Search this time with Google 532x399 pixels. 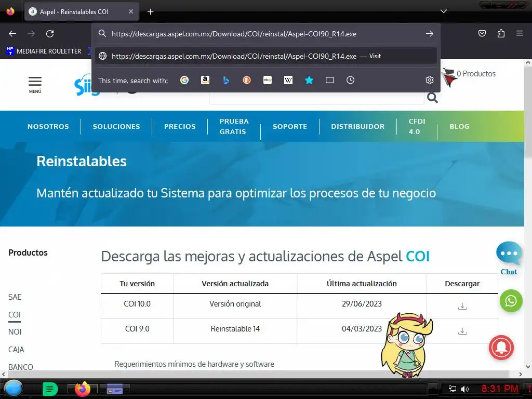point(184,80)
